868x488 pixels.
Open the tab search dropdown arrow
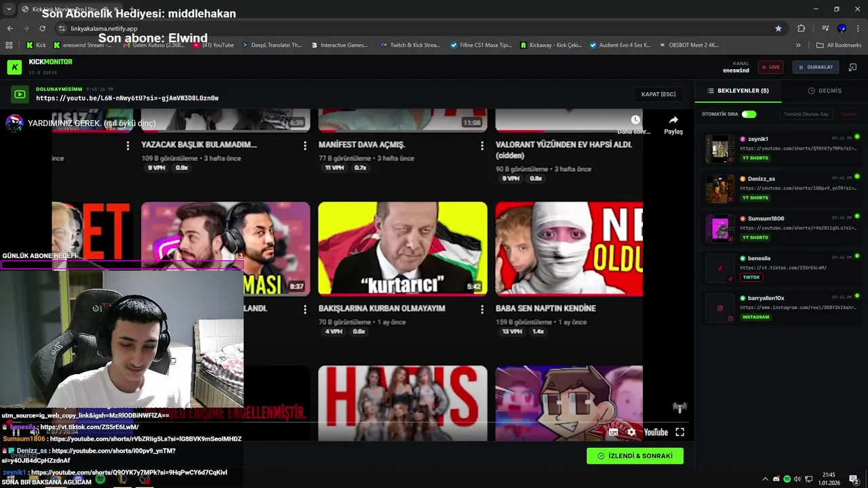click(9, 9)
